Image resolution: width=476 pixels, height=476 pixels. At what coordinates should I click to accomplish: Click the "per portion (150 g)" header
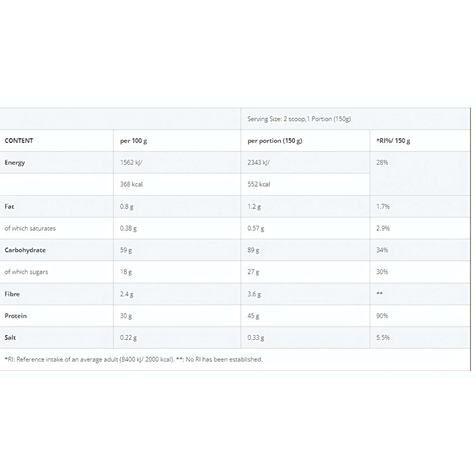274,141
